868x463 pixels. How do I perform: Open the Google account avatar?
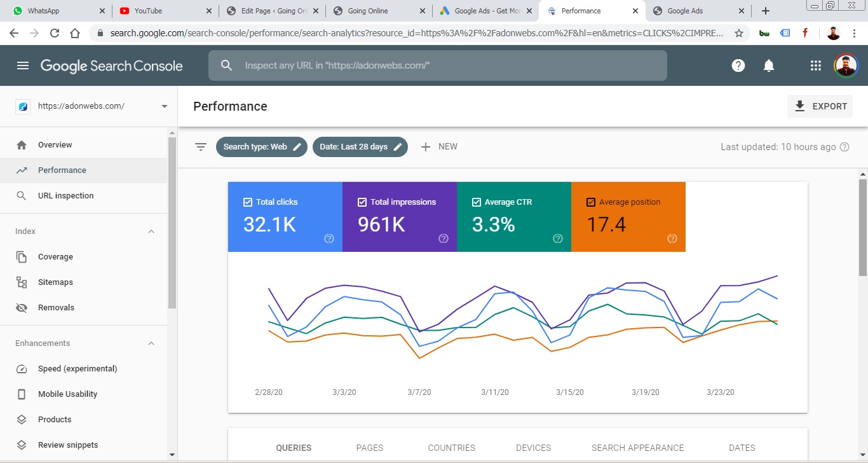coord(846,65)
